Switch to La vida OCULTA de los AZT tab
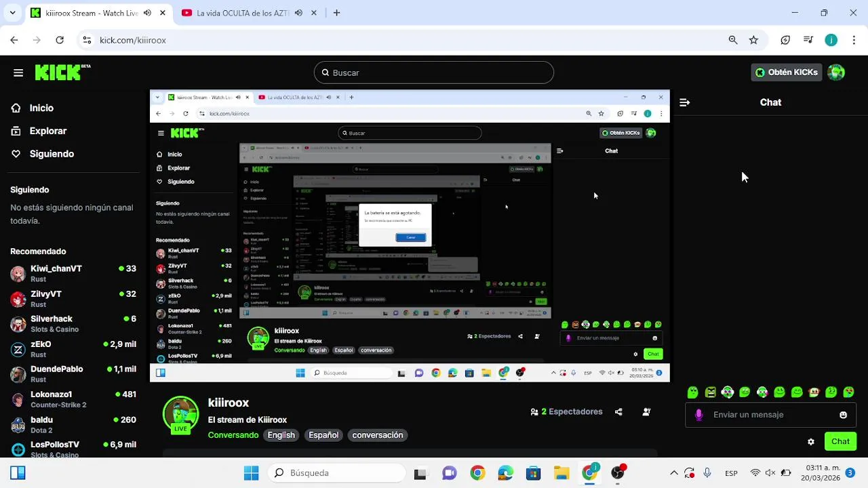The width and height of the screenshot is (868, 488). tap(251, 13)
